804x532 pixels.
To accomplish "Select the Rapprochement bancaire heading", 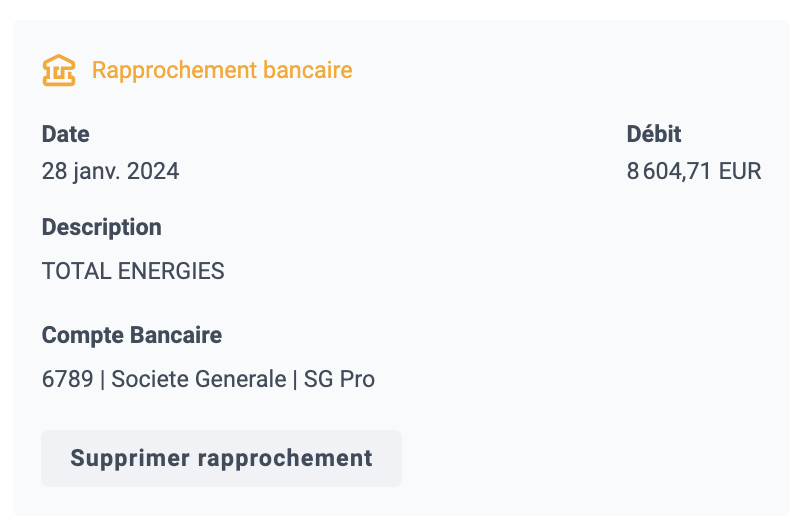I will click(222, 70).
